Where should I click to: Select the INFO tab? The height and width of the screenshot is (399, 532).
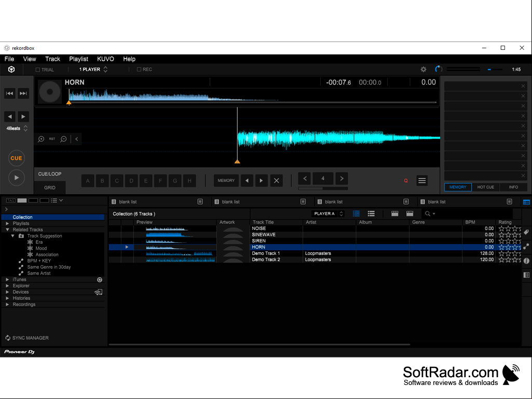tap(513, 187)
